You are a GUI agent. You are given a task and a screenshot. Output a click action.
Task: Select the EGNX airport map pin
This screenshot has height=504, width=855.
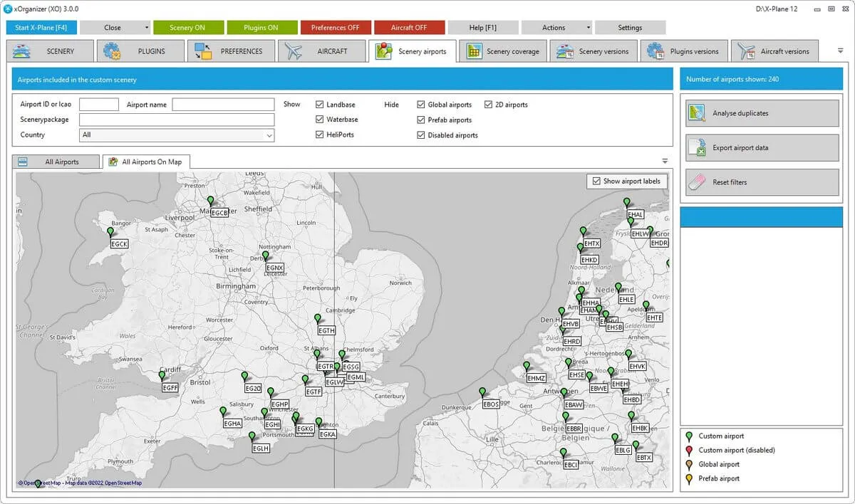click(266, 256)
